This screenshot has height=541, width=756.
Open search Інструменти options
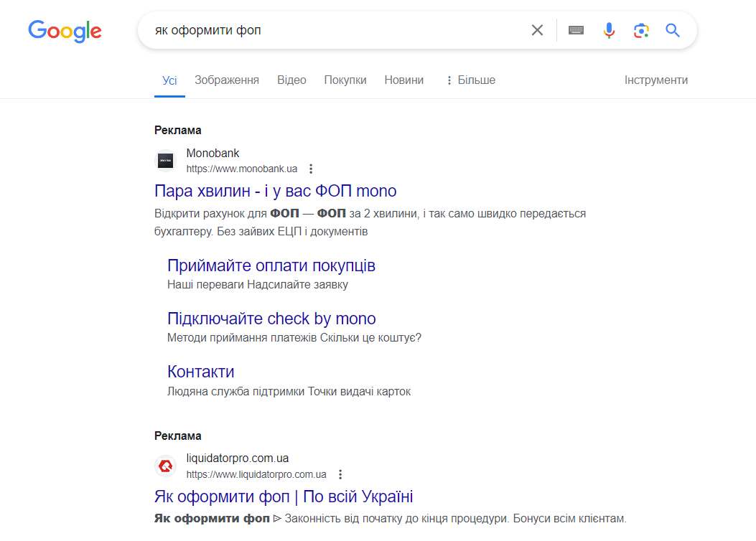pos(655,80)
